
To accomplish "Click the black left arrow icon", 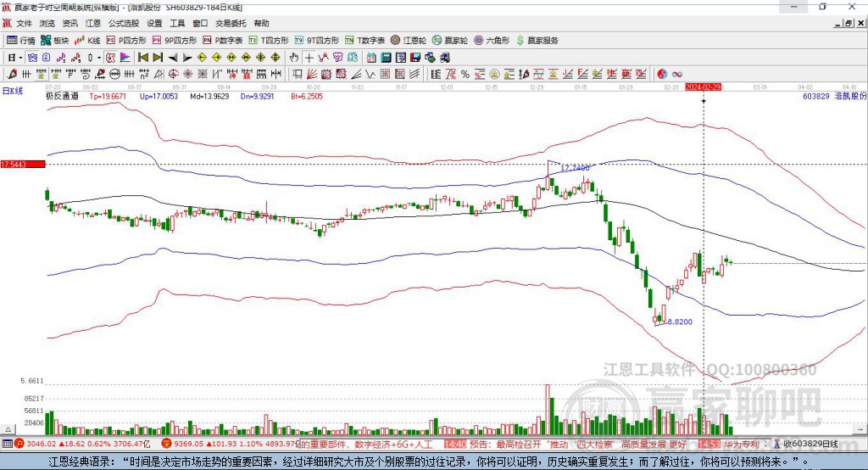I will click(x=173, y=58).
